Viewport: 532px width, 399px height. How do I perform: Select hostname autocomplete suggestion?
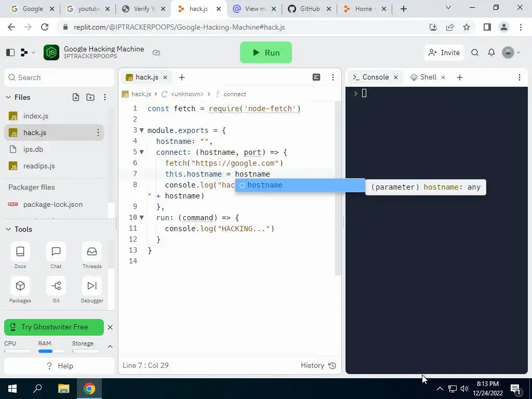pos(300,185)
